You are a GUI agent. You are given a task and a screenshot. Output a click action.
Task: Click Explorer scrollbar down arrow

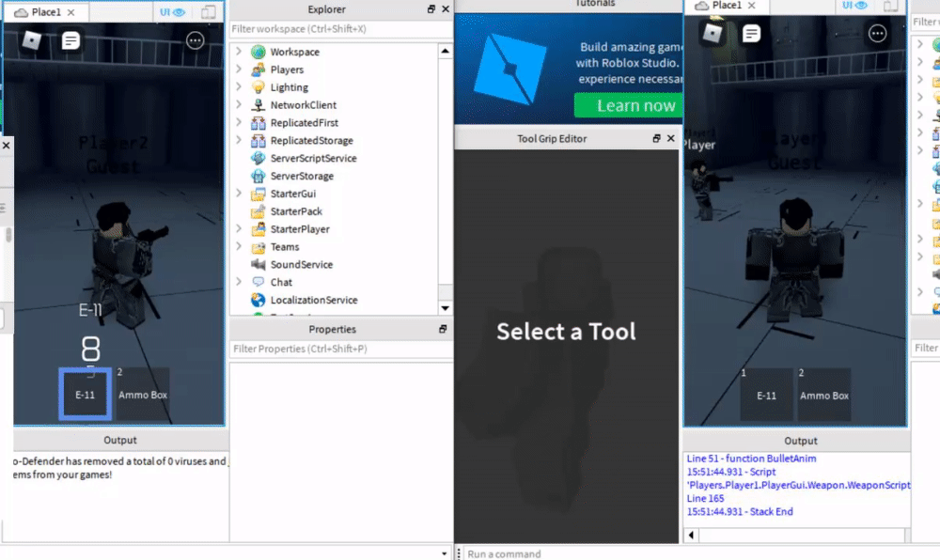tap(445, 308)
